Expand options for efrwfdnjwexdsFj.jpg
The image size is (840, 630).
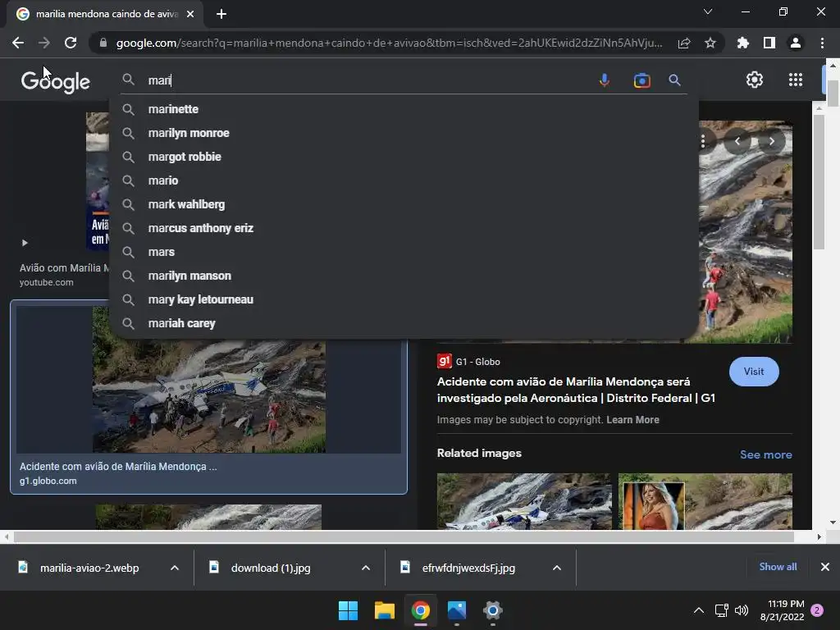pyautogui.click(x=557, y=568)
